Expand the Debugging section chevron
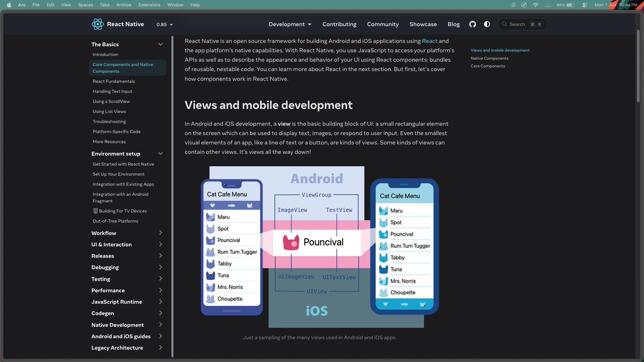 tap(160, 267)
